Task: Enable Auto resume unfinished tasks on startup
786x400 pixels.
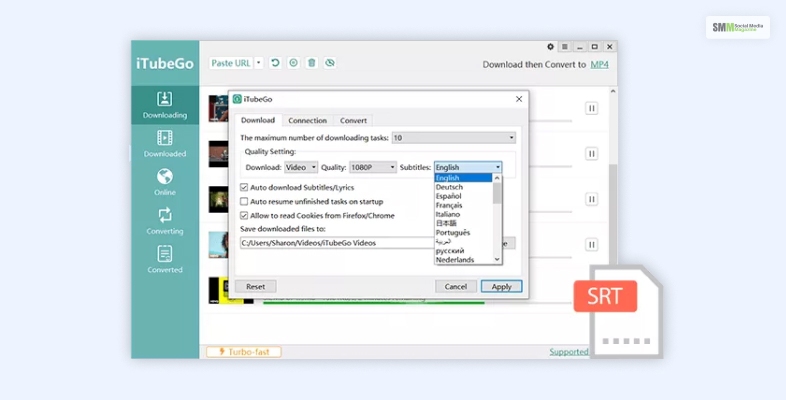Action: pos(244,202)
